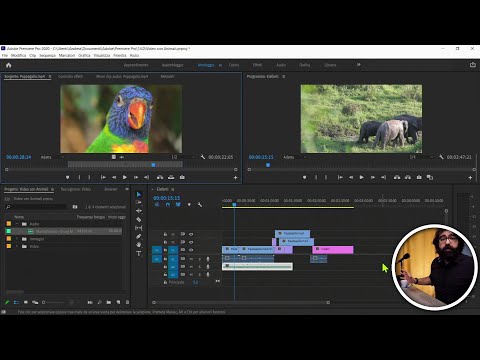Viewport: 480px width, 360px height.
Task: Open the Modifica menu
Action: [x=18, y=55]
